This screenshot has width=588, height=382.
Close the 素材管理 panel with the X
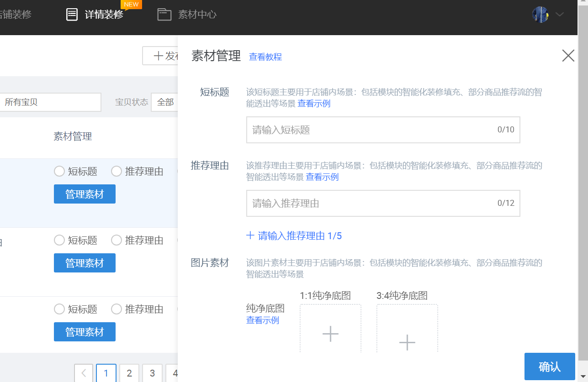click(568, 55)
